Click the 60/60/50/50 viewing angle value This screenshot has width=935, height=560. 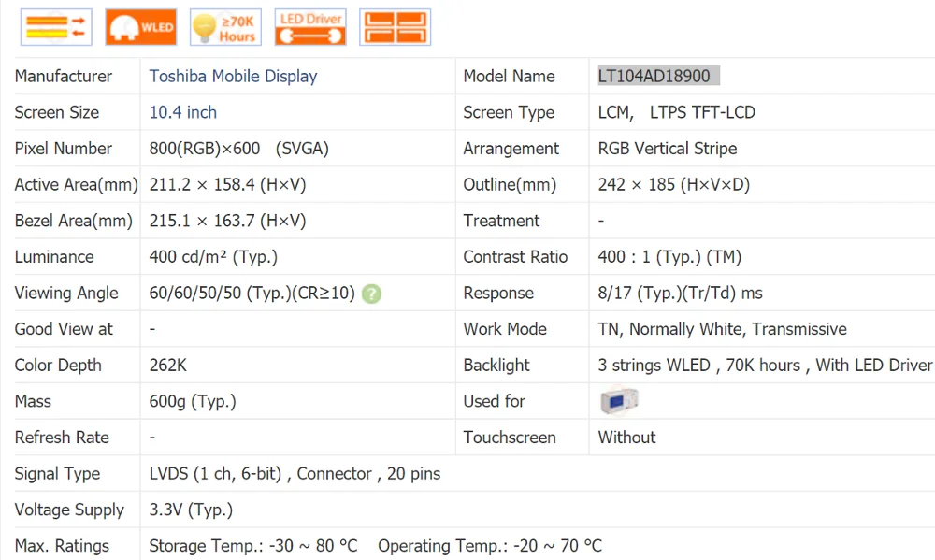point(252,293)
